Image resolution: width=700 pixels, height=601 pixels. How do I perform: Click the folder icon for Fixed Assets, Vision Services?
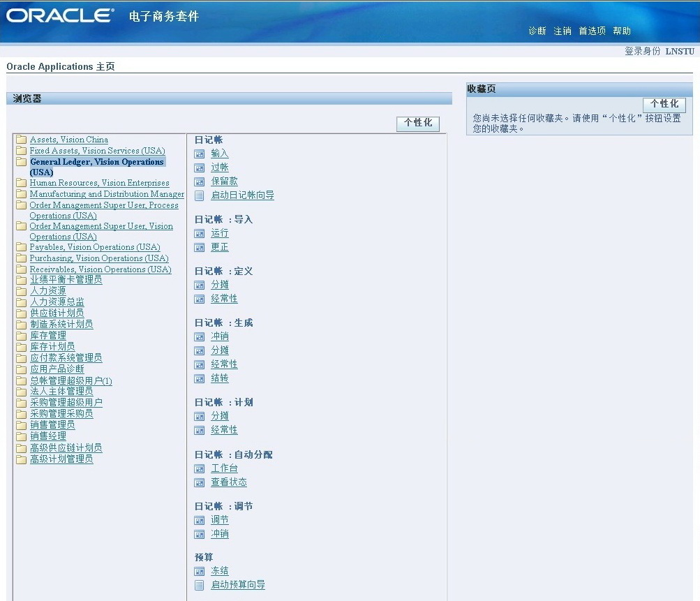coord(21,151)
